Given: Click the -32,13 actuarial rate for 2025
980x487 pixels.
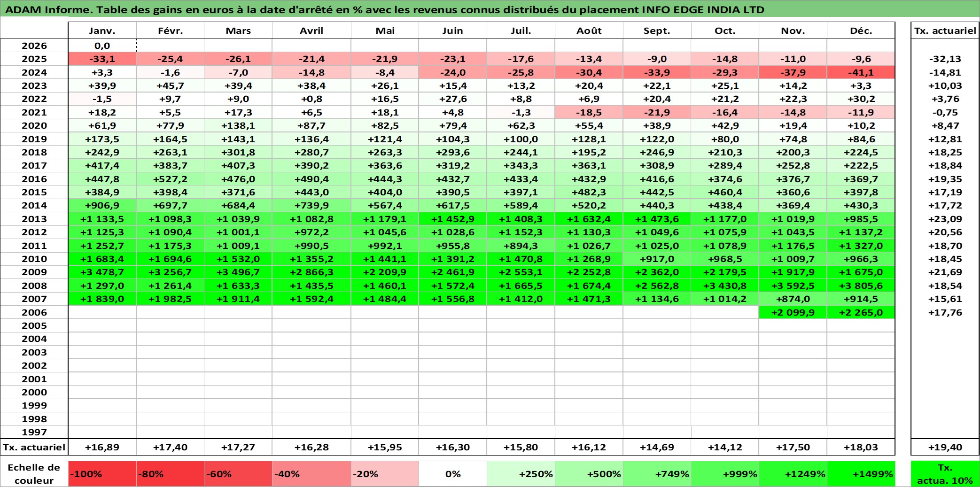Looking at the screenshot, I should point(945,59).
